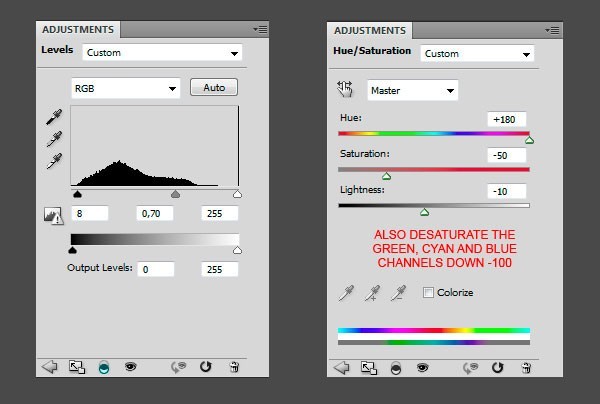Image resolution: width=600 pixels, height=404 pixels.
Task: Select ADJUSTMENTS tab of Hue/Saturation panel
Action: [370, 30]
